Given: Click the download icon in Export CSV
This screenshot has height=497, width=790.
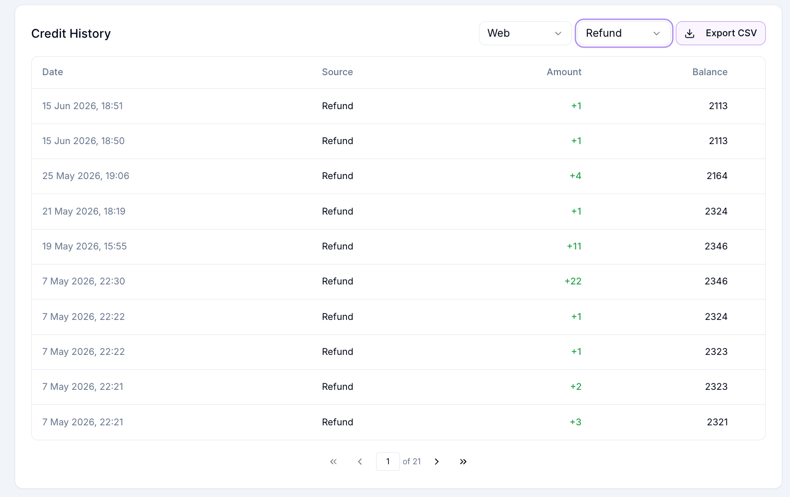Looking at the screenshot, I should 690,33.
